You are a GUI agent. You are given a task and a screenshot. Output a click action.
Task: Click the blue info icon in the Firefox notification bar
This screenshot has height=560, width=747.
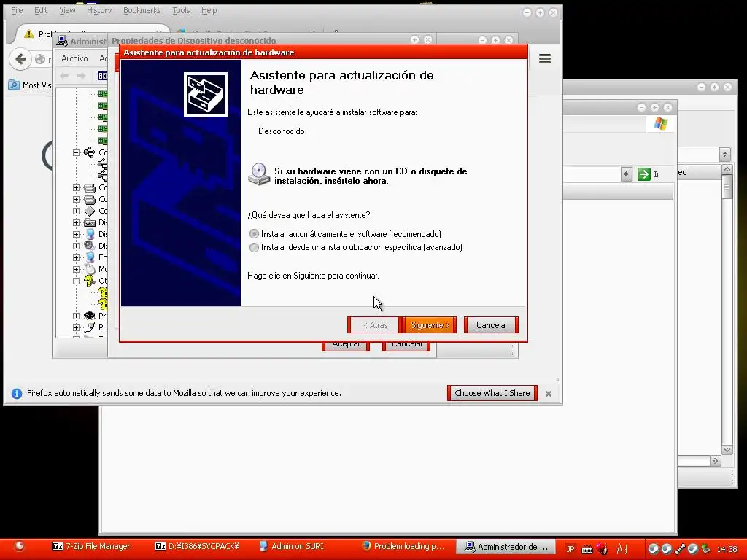[x=17, y=393]
